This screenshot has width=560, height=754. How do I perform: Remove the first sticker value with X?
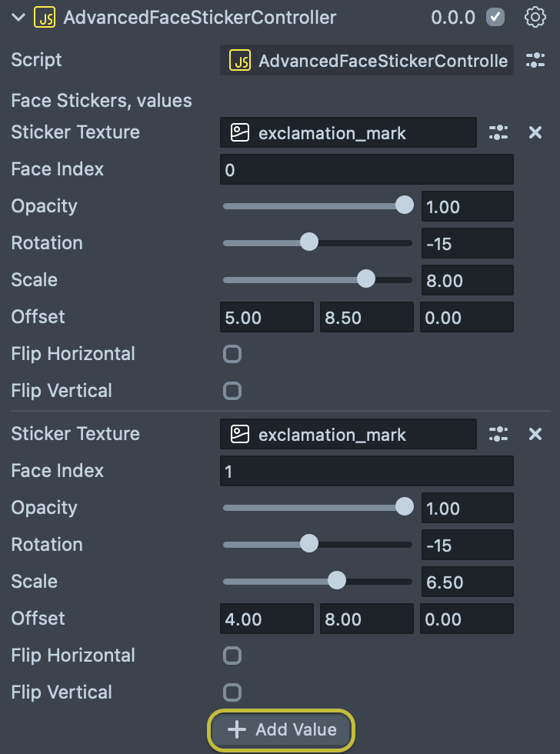[535, 132]
